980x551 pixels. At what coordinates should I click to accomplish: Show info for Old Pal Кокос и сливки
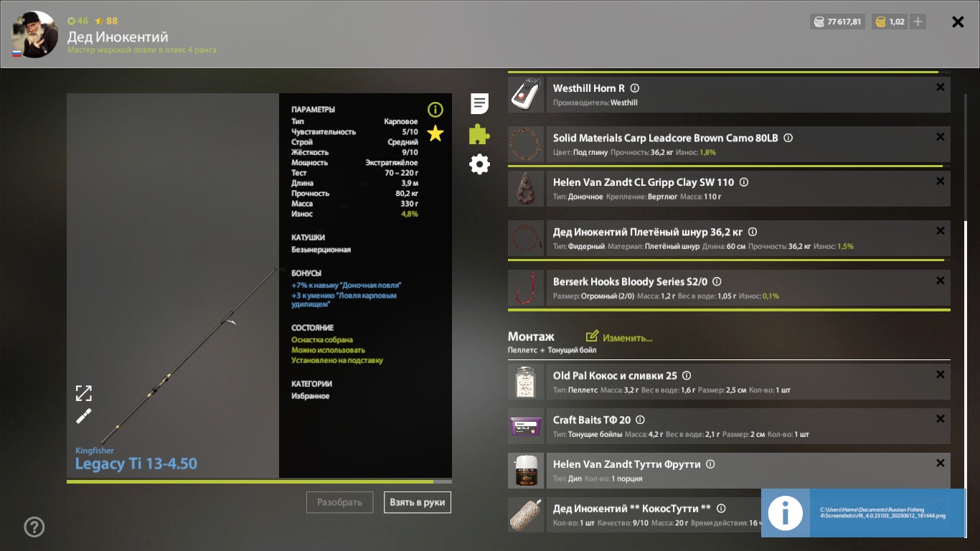687,375
